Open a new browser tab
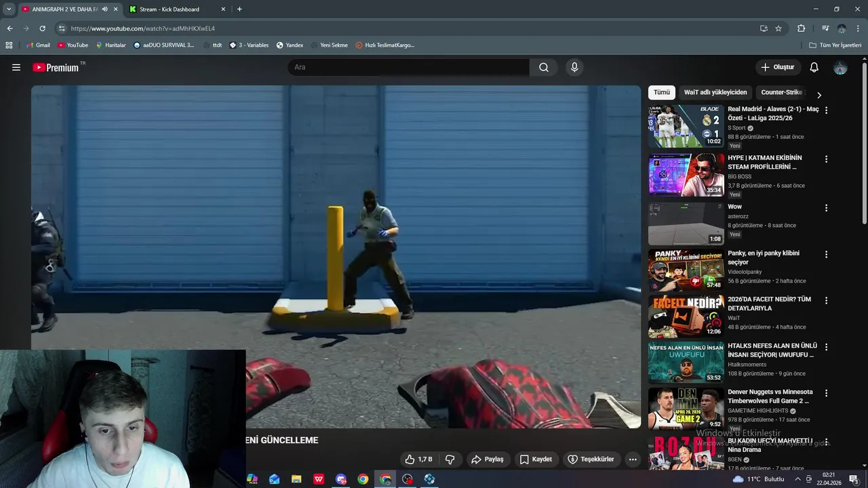This screenshot has width=868, height=488. pyautogui.click(x=239, y=9)
